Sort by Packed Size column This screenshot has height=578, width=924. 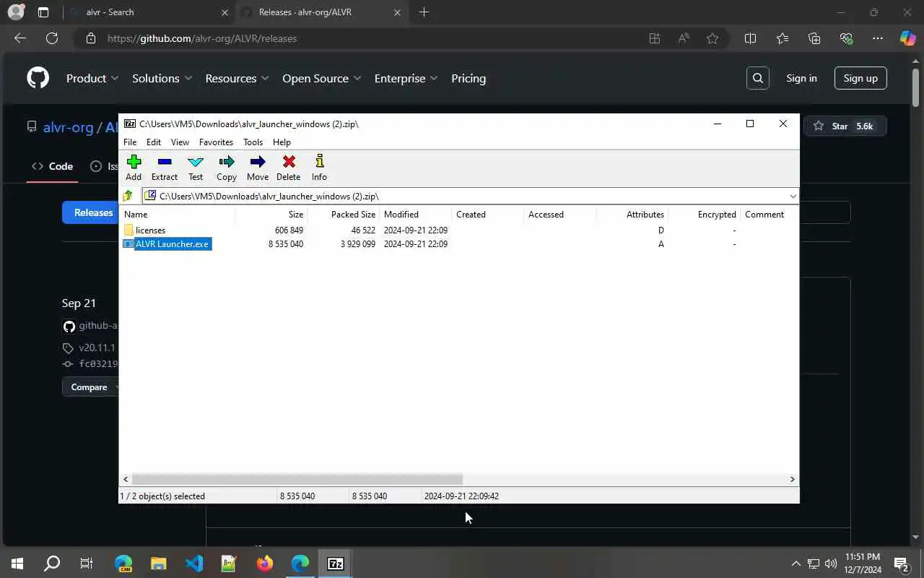click(x=343, y=214)
